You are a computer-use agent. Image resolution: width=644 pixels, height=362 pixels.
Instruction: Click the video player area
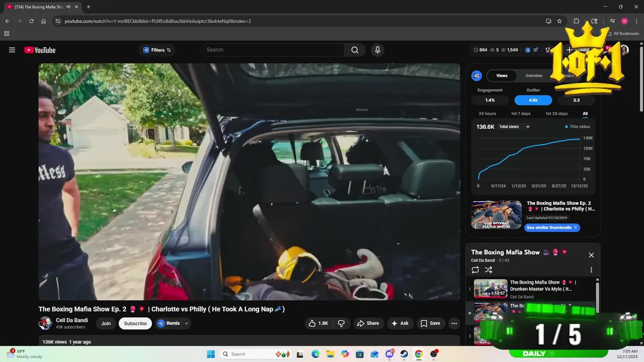[249, 182]
